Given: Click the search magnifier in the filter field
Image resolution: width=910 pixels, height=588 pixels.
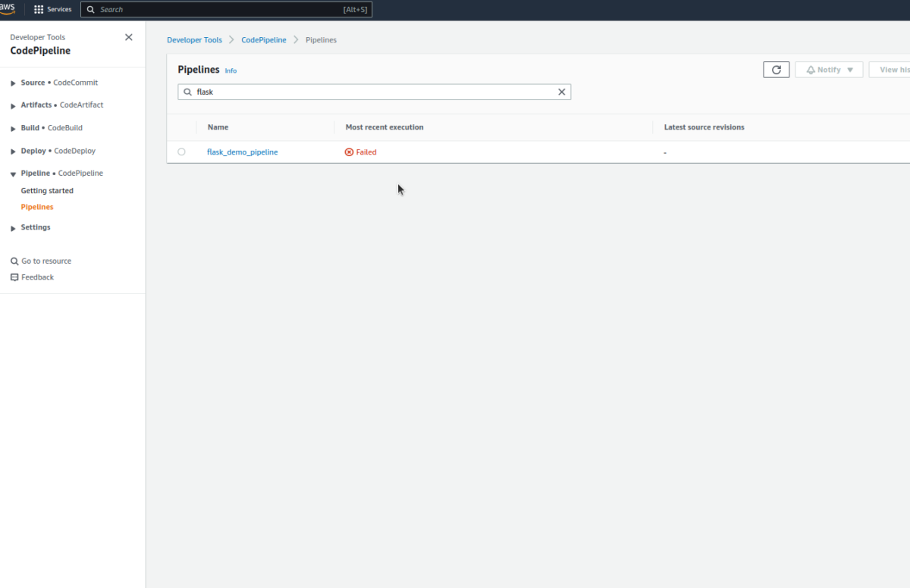Looking at the screenshot, I should [x=187, y=92].
